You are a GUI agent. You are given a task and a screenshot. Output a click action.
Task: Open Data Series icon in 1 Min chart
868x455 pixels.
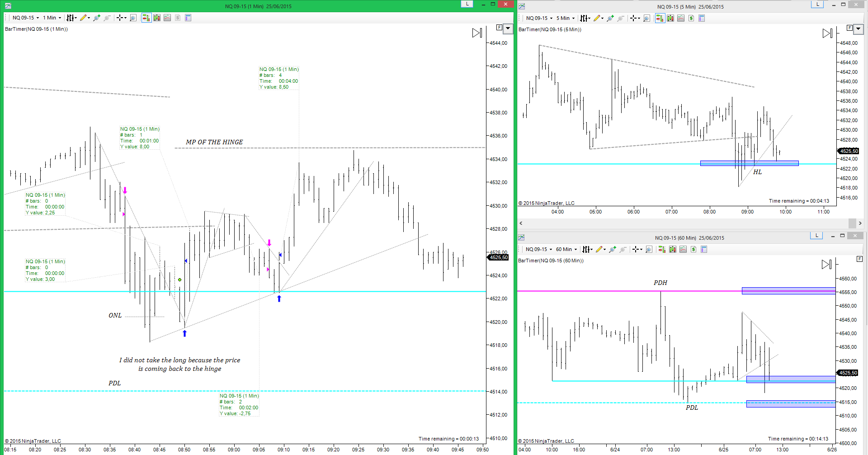157,18
